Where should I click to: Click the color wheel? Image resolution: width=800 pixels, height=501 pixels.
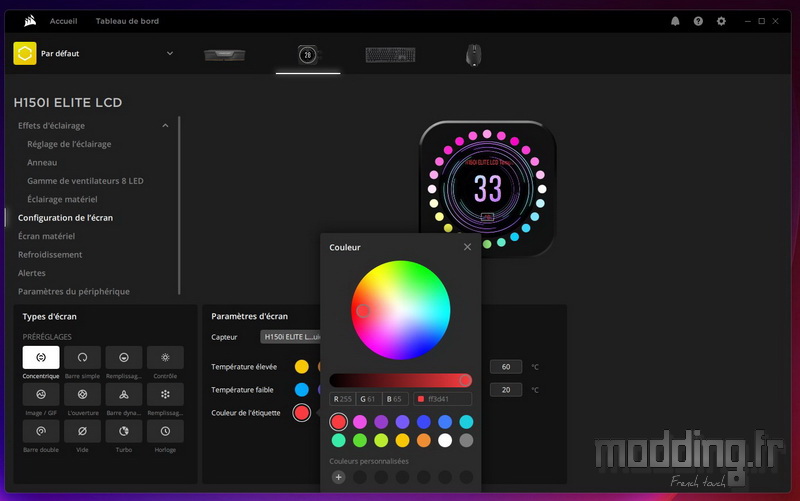point(401,310)
